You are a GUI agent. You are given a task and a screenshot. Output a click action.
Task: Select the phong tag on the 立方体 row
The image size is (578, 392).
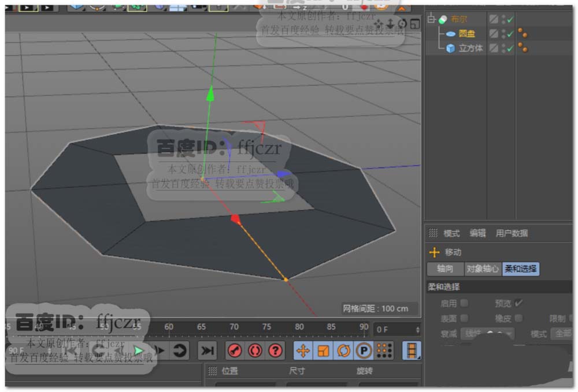523,47
